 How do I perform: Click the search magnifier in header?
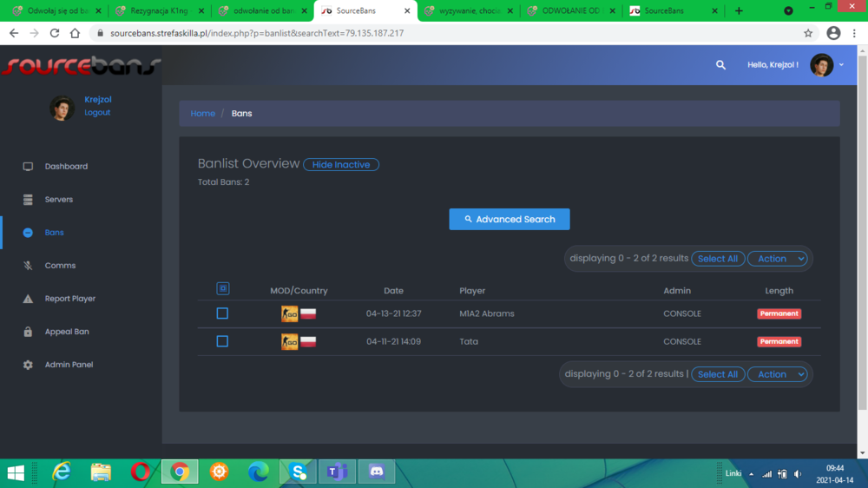720,65
